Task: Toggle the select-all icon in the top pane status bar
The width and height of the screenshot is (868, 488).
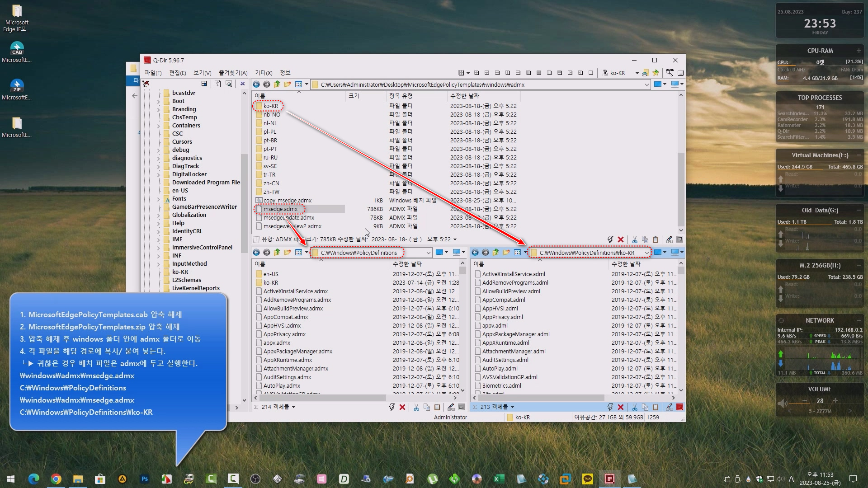Action: 679,239
